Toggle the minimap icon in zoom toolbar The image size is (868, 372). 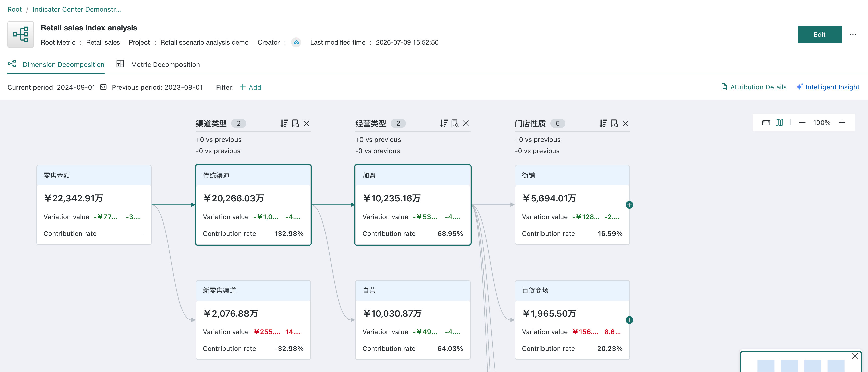[x=779, y=123]
